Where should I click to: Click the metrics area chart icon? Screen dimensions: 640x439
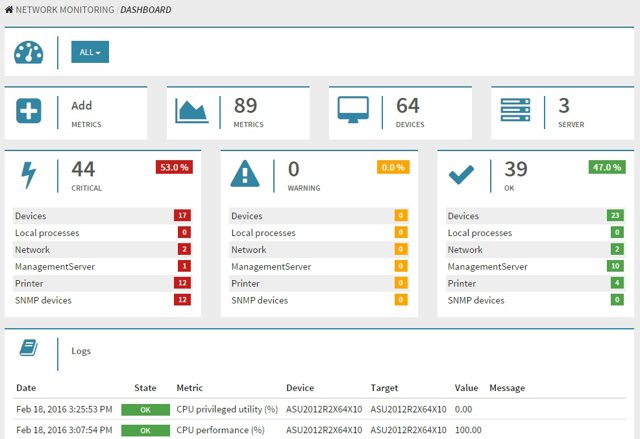point(191,110)
